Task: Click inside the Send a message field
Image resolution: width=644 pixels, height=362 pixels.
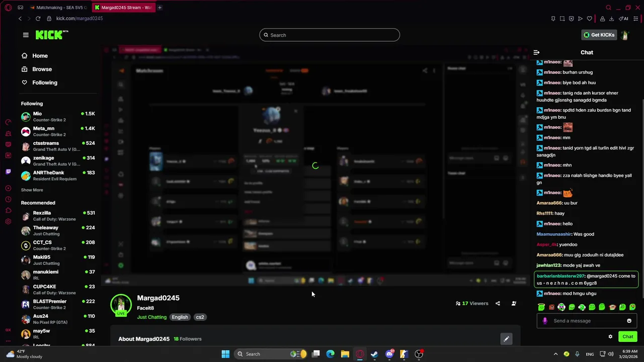Action: (588, 321)
